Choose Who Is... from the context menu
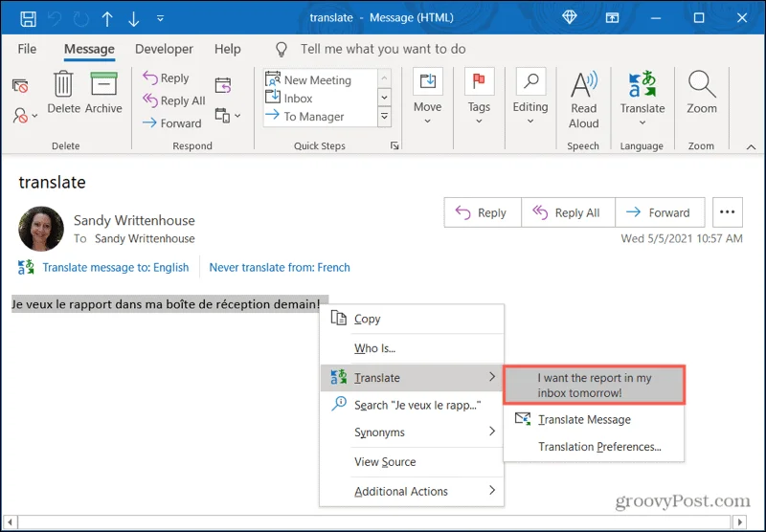The height and width of the screenshot is (532, 766). [412, 348]
